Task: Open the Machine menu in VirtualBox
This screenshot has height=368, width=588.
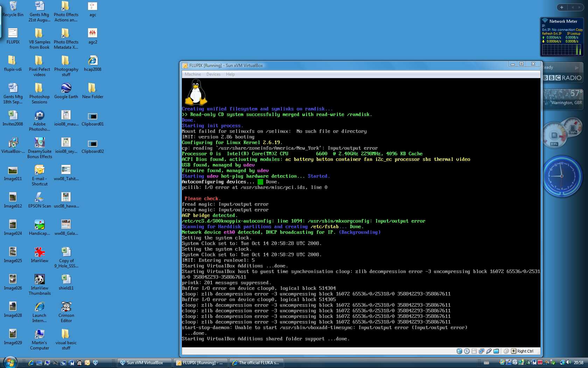Action: pos(192,74)
